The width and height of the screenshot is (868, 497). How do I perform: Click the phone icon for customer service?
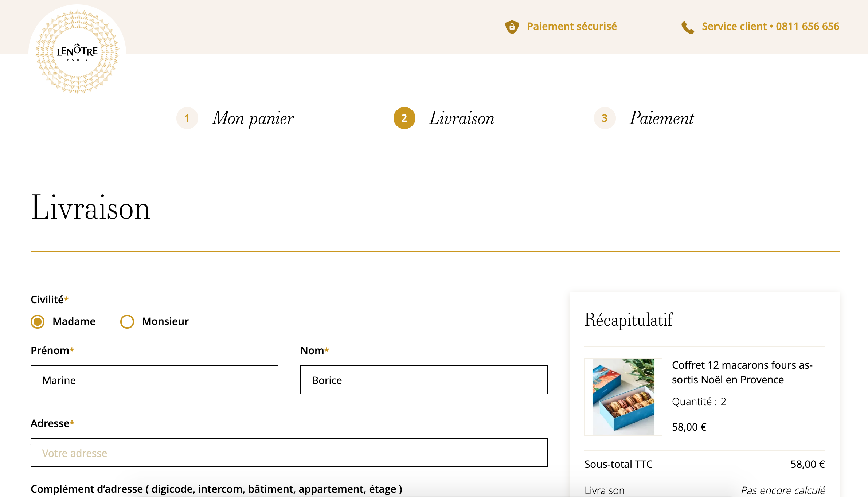pyautogui.click(x=688, y=27)
